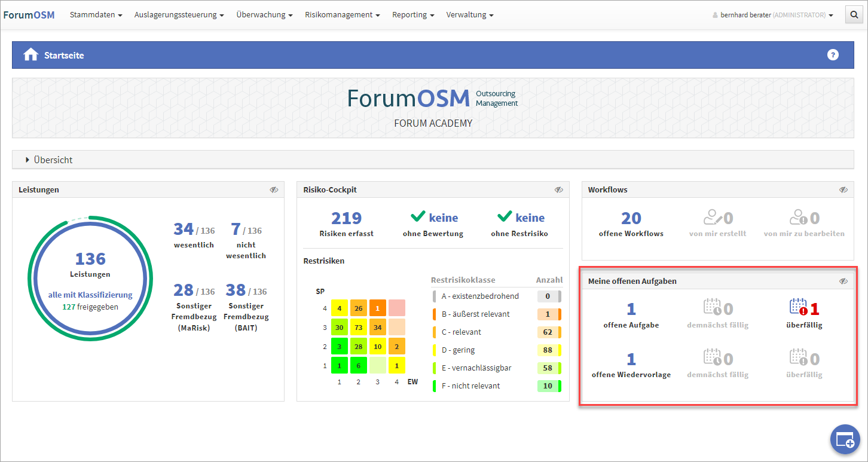
Task: Open overdue tasks calendar icon with red alert
Action: coord(798,308)
